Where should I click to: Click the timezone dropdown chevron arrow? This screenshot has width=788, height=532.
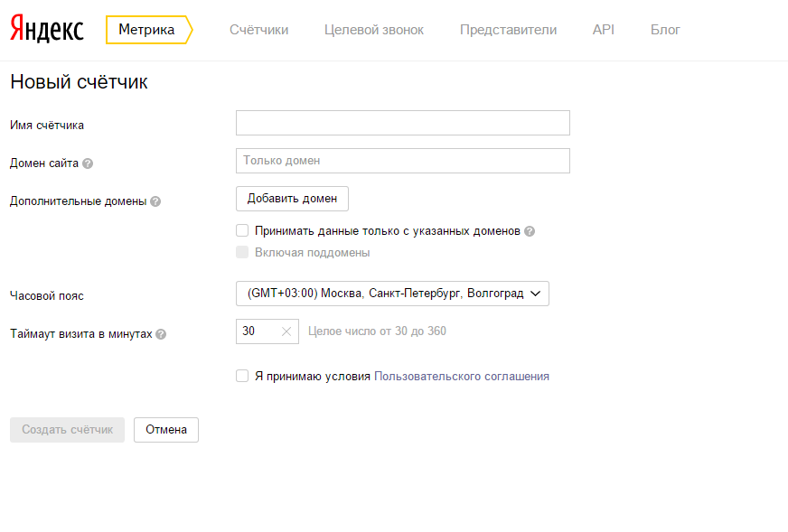coord(536,294)
